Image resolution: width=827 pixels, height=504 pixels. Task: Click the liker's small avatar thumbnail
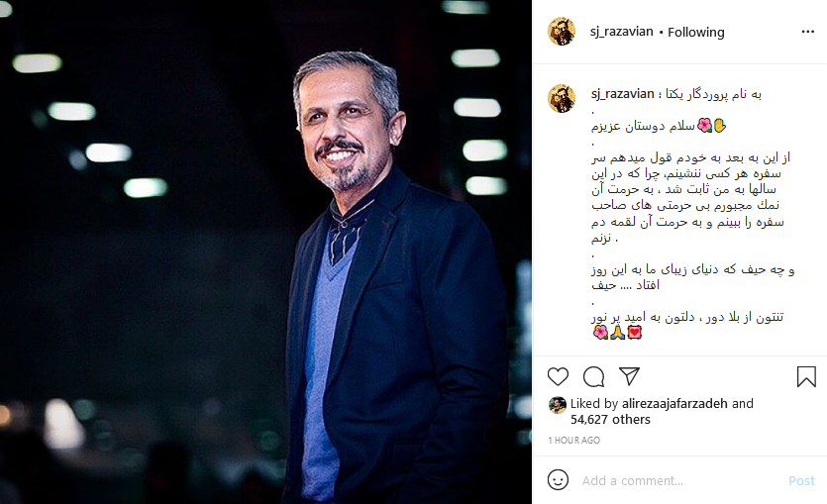tap(557, 404)
